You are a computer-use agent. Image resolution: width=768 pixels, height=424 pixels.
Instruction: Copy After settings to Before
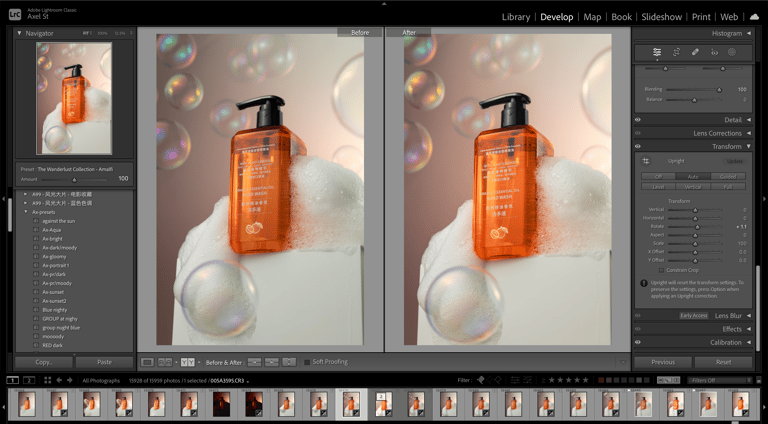(x=272, y=362)
